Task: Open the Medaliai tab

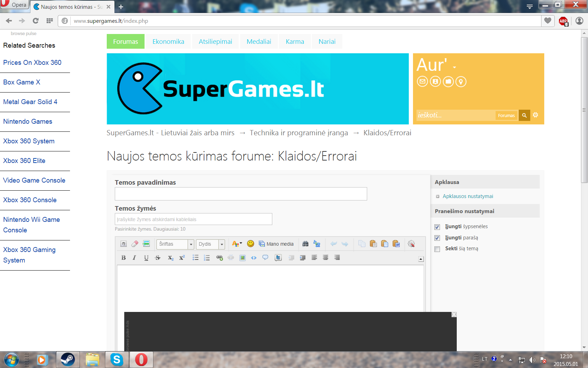Action: (x=259, y=41)
